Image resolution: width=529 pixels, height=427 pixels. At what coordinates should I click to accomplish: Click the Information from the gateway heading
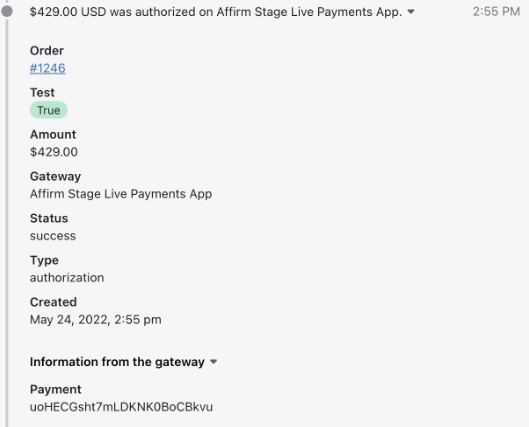(x=117, y=362)
